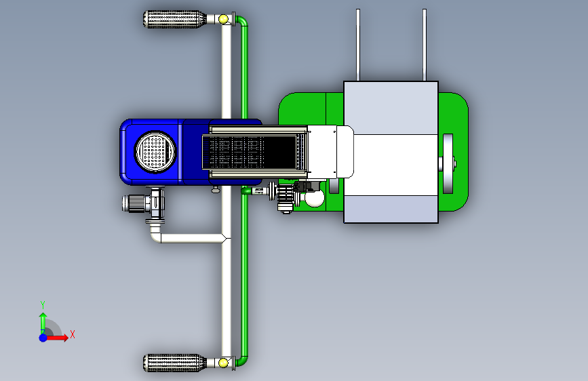Select the round perforated cap on blue tank
This screenshot has height=381, width=588.
point(155,152)
